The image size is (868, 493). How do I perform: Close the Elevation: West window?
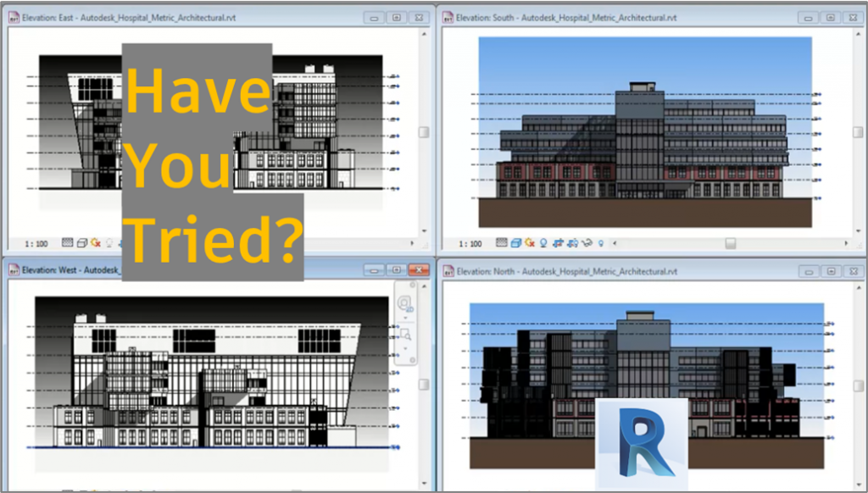click(419, 270)
